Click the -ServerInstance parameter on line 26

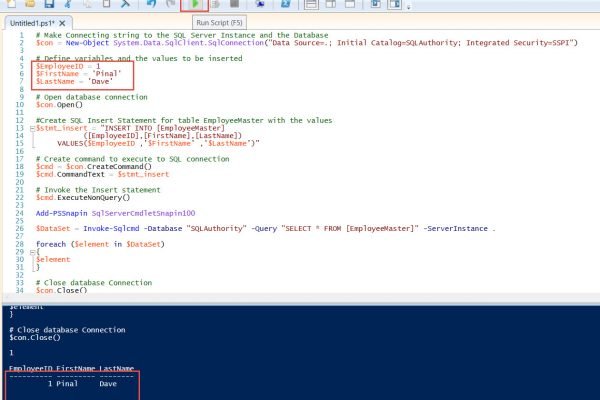click(455, 229)
